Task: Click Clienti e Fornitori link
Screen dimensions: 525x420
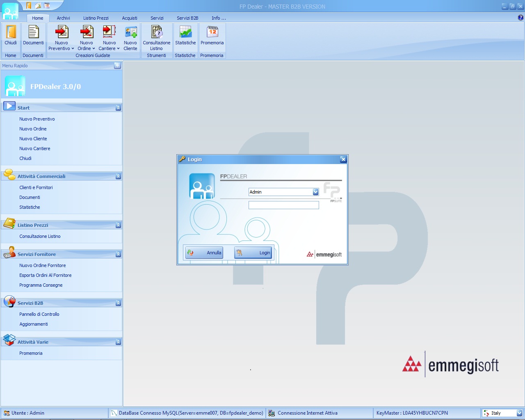Action: (36, 187)
